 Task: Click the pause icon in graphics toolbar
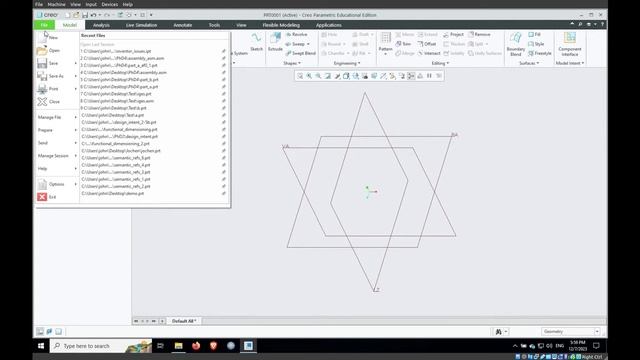(429, 76)
